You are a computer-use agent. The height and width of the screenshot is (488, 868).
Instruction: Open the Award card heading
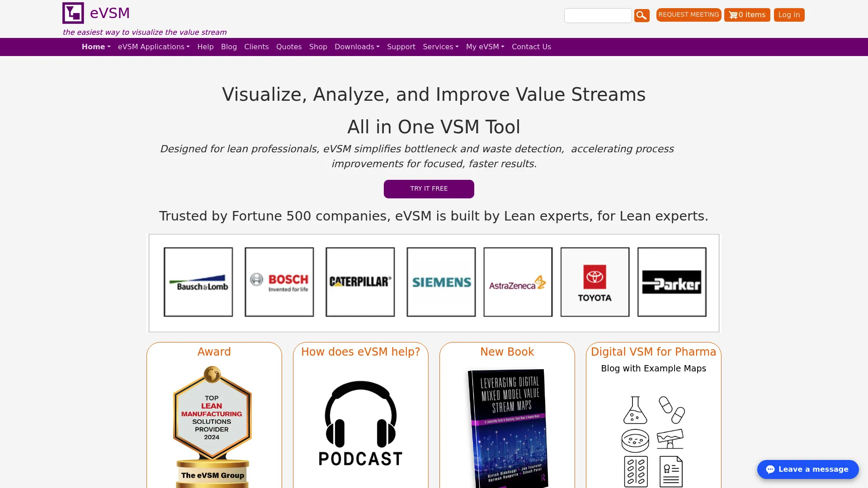214,352
